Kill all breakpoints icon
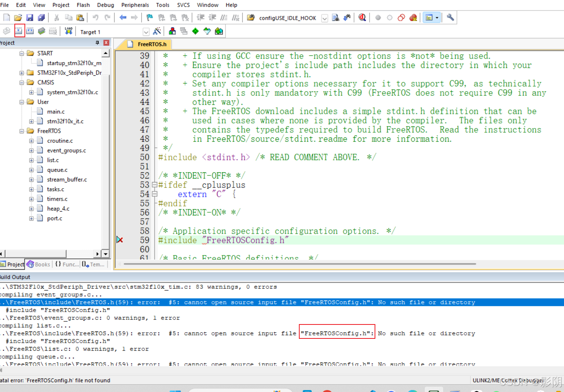This screenshot has width=564, height=392. (x=413, y=17)
